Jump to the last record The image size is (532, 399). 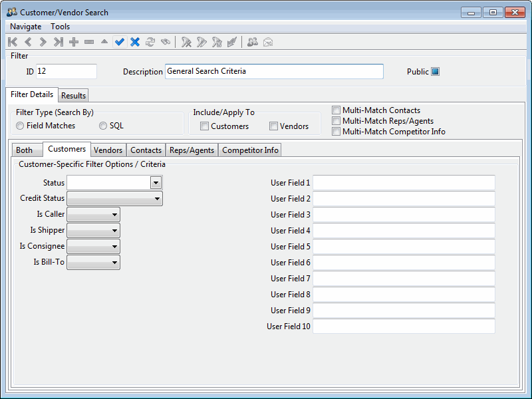(x=59, y=42)
